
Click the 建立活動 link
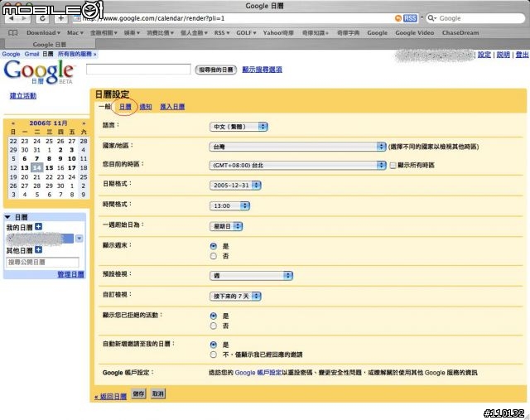point(23,96)
